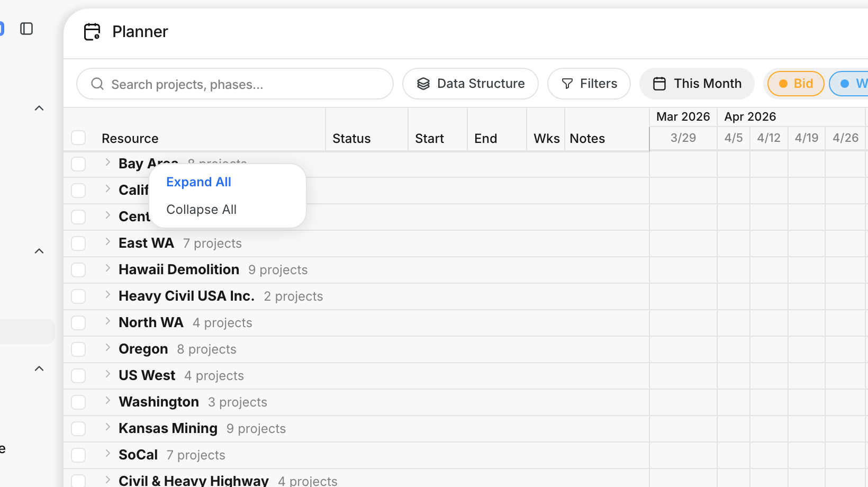Select the 4/12 week column header
The image size is (868, 487).
point(768,138)
